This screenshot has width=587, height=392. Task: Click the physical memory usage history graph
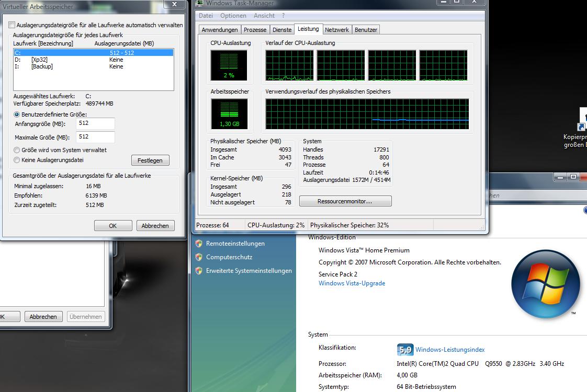367,114
